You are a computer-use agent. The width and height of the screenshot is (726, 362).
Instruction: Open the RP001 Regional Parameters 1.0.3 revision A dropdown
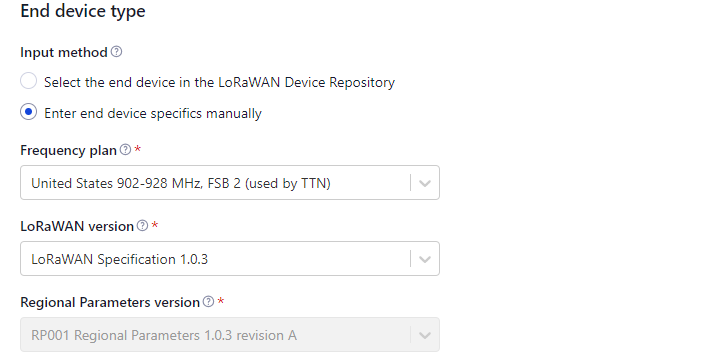point(230,335)
